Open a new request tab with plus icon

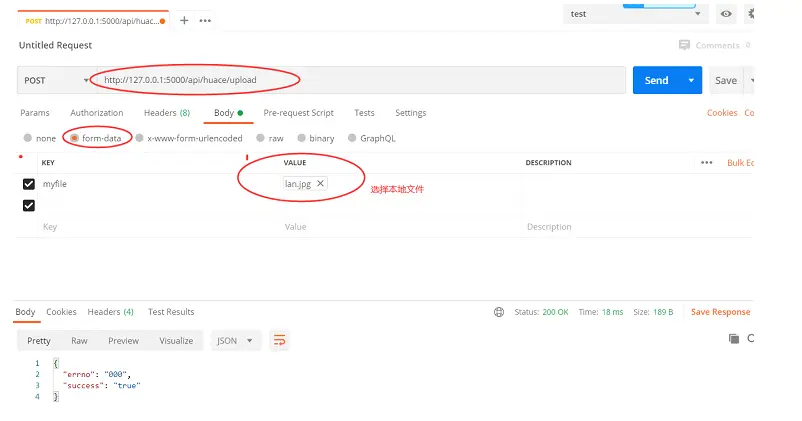coord(184,20)
